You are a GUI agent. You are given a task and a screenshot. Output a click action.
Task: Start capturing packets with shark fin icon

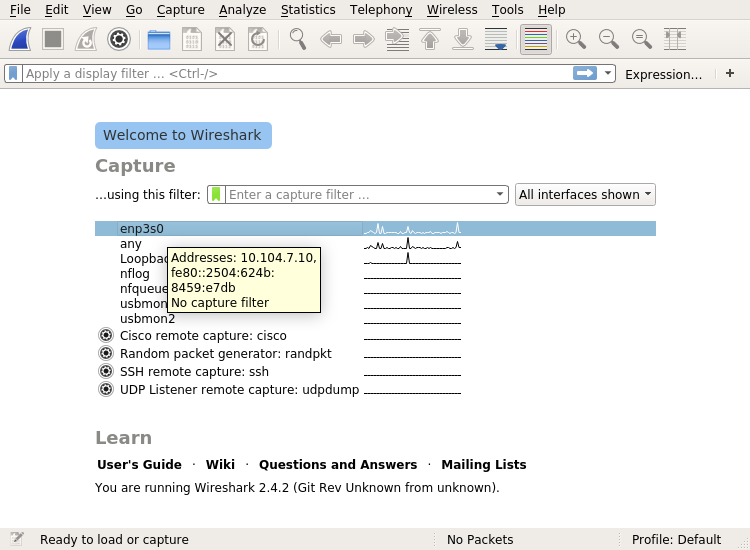pyautogui.click(x=20, y=39)
